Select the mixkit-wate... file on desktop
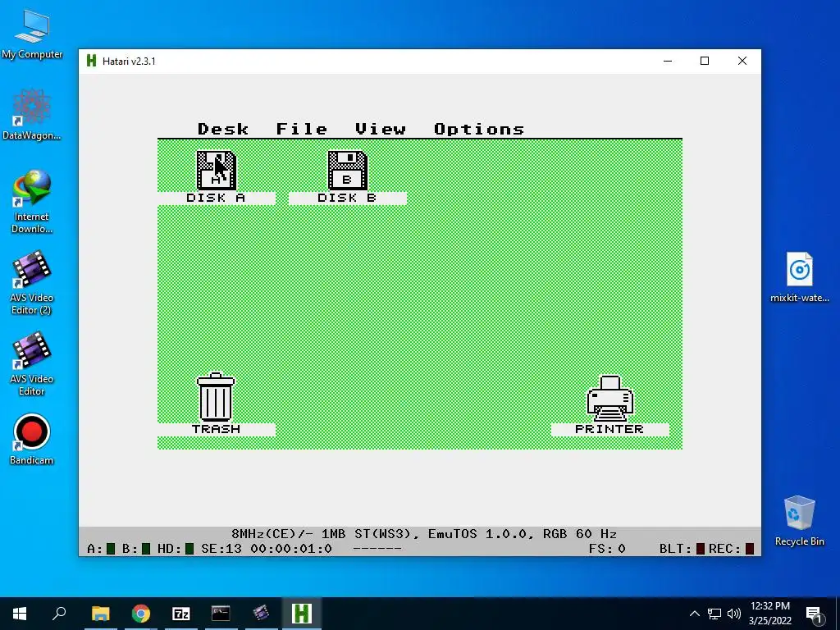This screenshot has width=840, height=630. tap(799, 277)
